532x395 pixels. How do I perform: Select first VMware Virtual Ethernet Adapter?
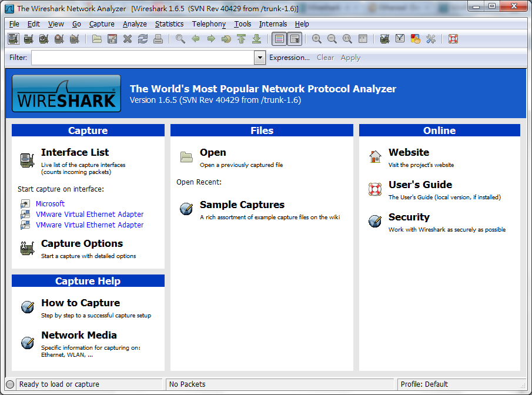[x=89, y=214]
